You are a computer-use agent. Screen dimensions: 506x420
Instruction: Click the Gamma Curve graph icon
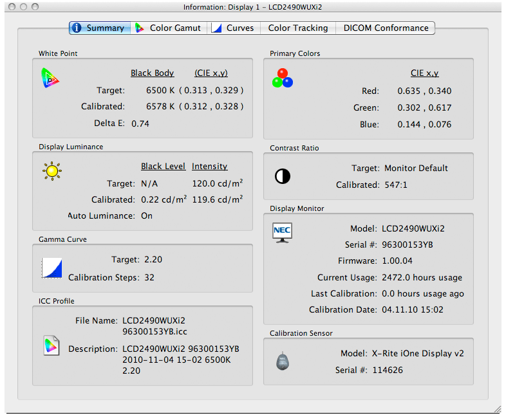pos(51,268)
